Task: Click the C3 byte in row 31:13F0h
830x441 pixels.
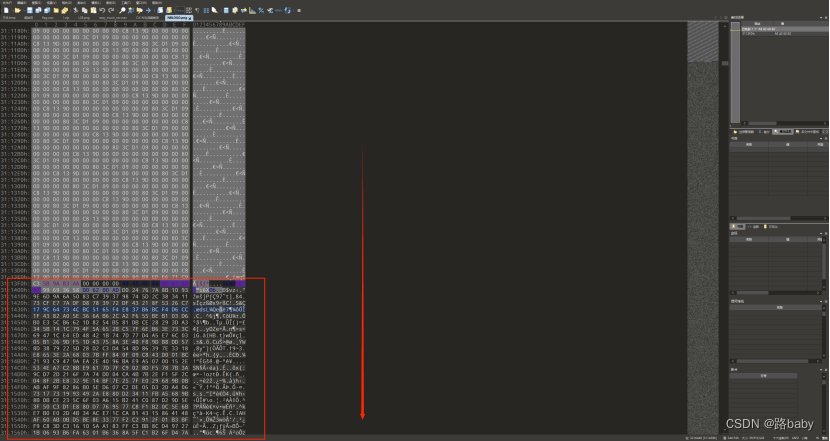Action: point(35,284)
